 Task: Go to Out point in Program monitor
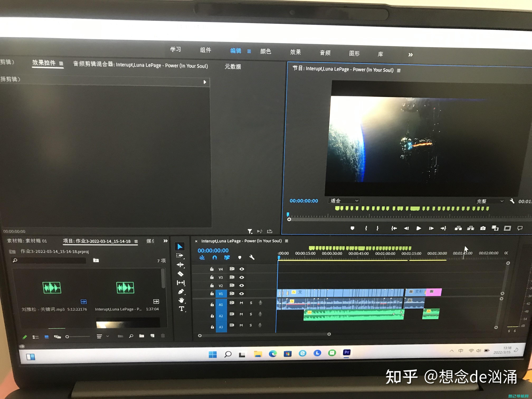(443, 228)
